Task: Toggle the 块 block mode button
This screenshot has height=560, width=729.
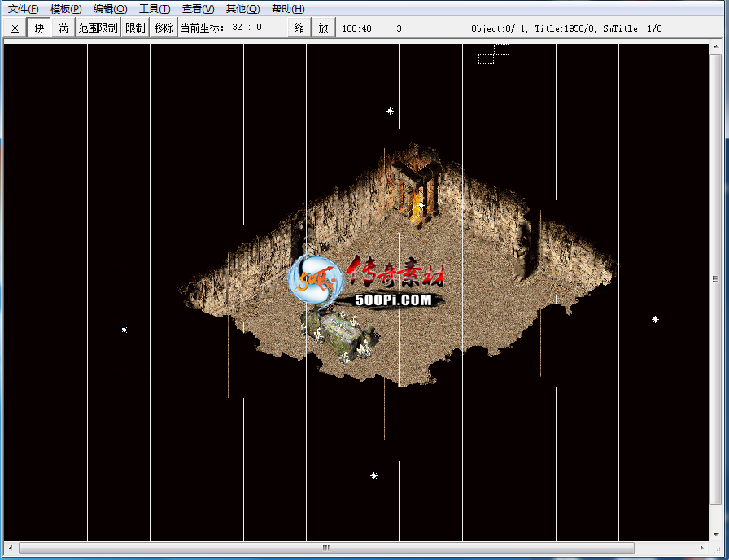Action: pyautogui.click(x=39, y=28)
